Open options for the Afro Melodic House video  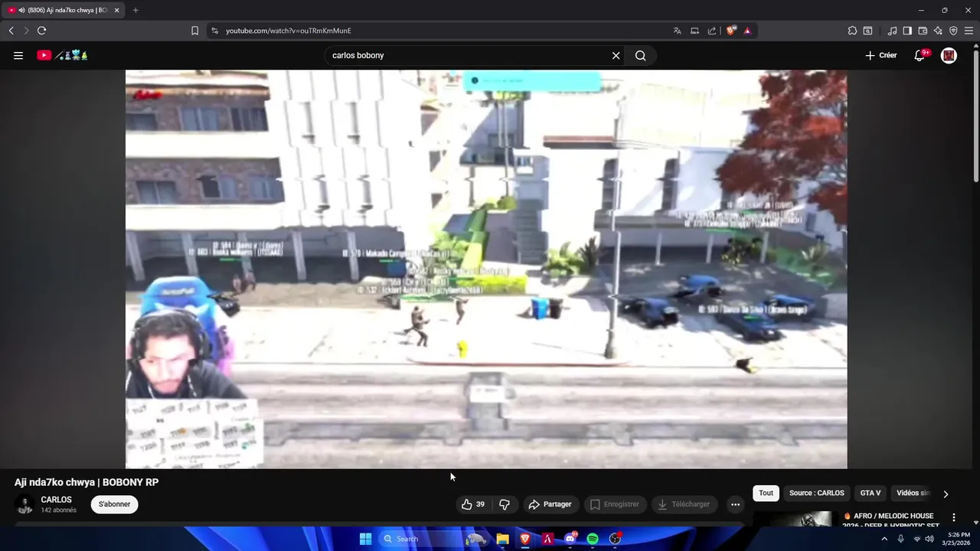coord(954,517)
